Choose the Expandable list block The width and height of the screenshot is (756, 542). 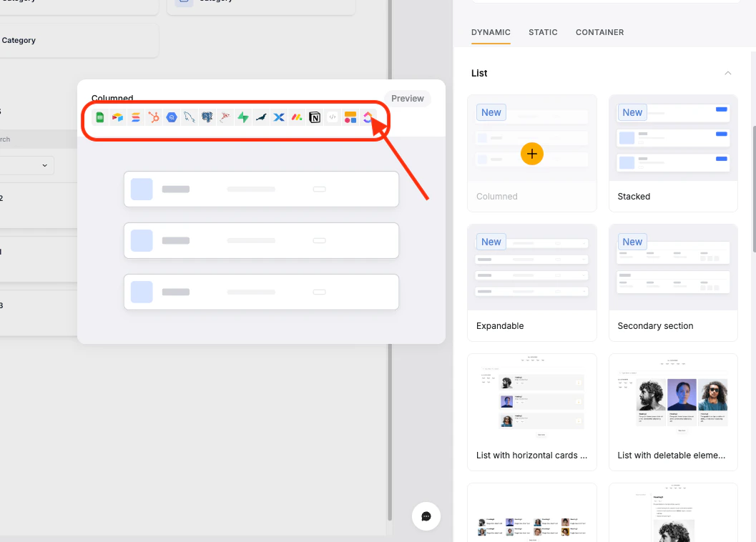click(x=532, y=282)
